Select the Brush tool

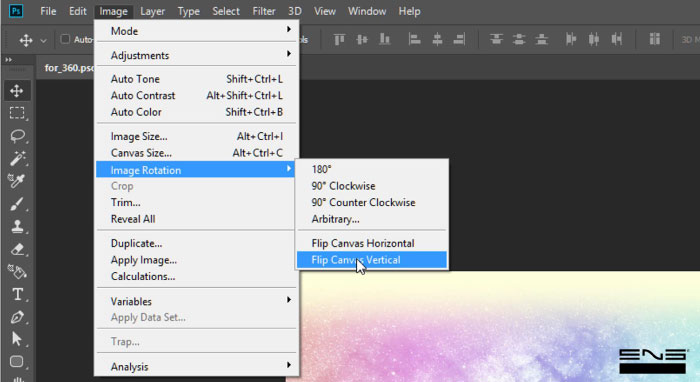(x=17, y=204)
